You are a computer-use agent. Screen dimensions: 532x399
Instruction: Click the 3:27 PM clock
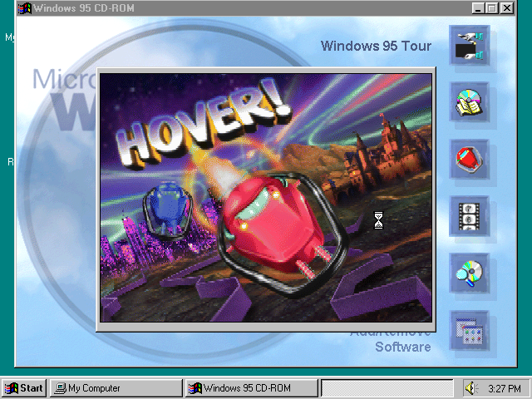tap(505, 388)
